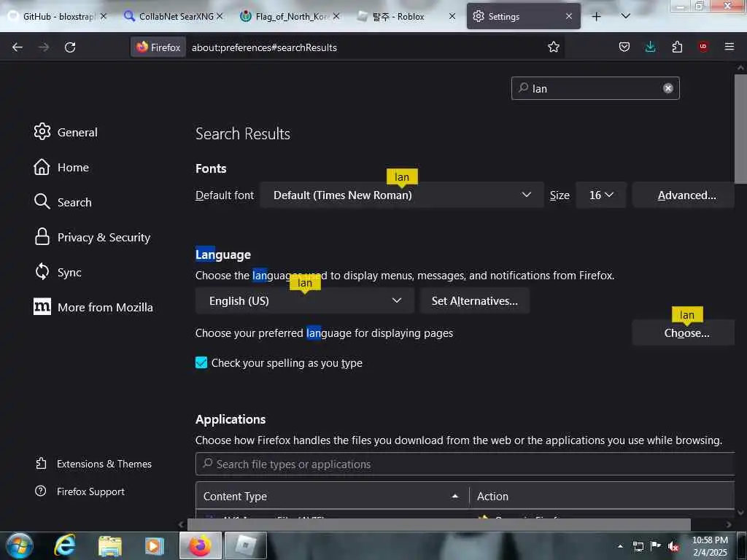Click the network tray icon
This screenshot has height=560, width=747.
[638, 546]
